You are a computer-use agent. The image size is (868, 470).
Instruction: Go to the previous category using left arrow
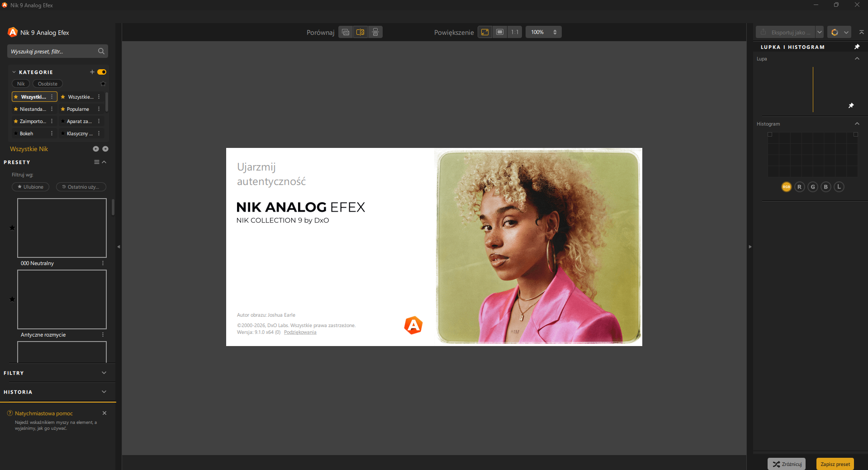point(96,149)
